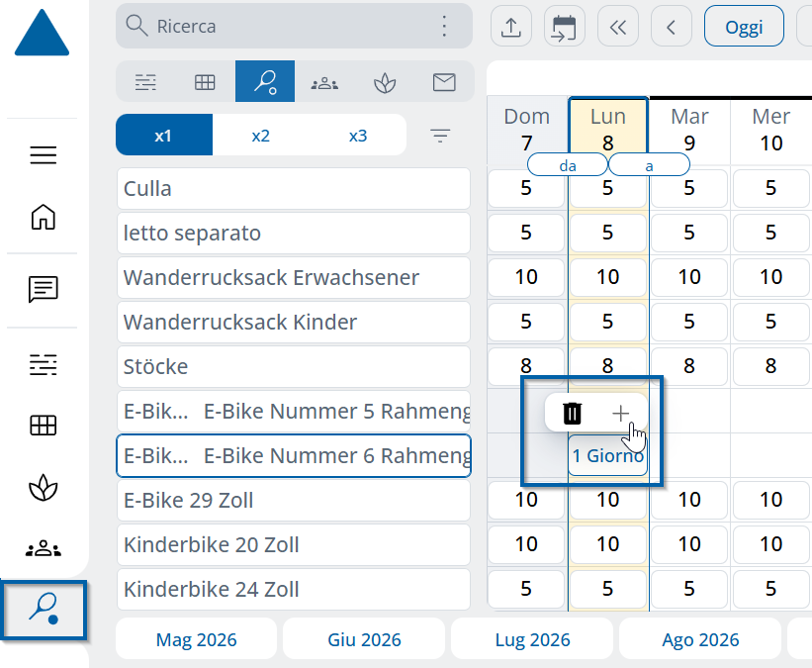
Task: Switch to the envelope mail tab
Action: point(444,82)
